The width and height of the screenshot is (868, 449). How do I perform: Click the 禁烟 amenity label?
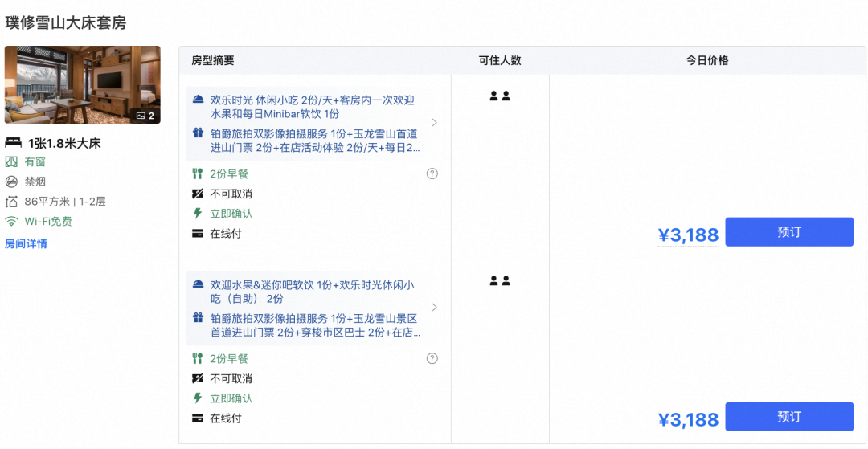35,182
